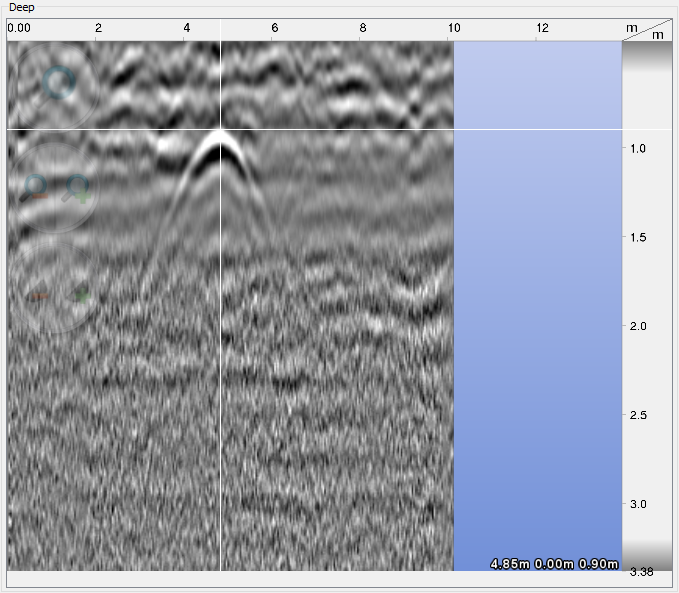679x593 pixels.
Task: Click the 12 mark on the distance ruler
Action: click(x=542, y=28)
